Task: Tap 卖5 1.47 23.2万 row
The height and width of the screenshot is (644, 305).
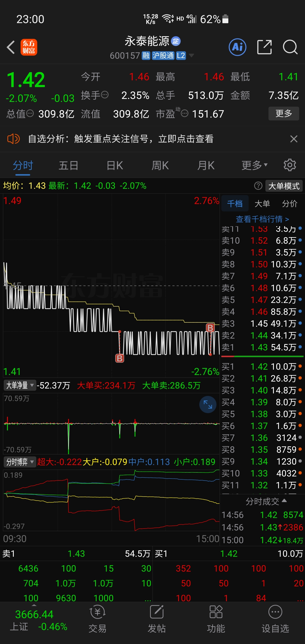Action: pyautogui.click(x=262, y=300)
